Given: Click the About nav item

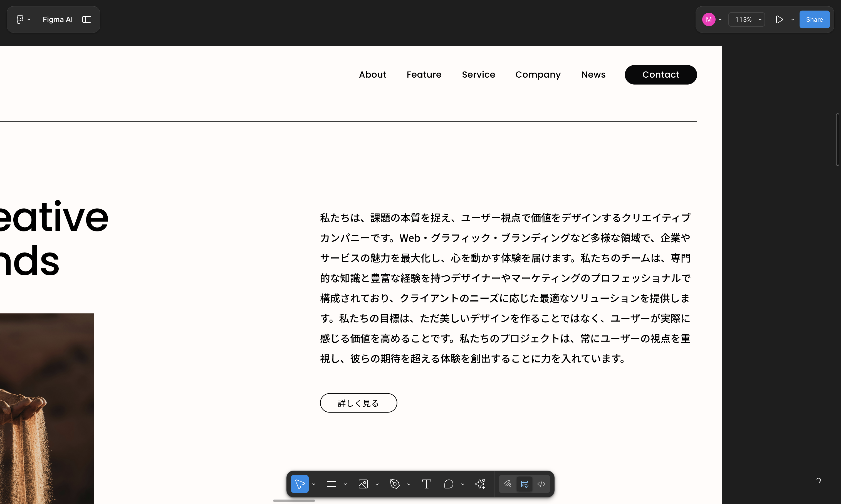Looking at the screenshot, I should point(372,74).
